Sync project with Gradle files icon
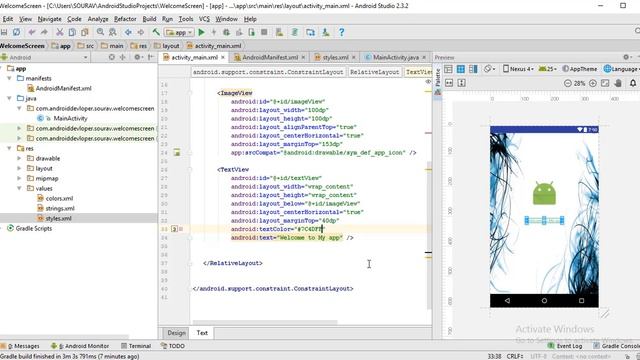The height and width of the screenshot is (360, 640). click(295, 32)
